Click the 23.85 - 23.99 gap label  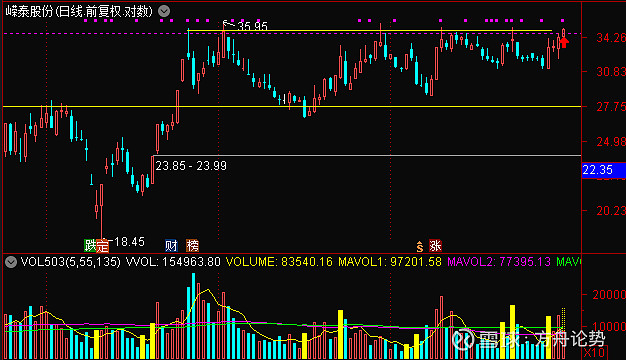pos(191,166)
